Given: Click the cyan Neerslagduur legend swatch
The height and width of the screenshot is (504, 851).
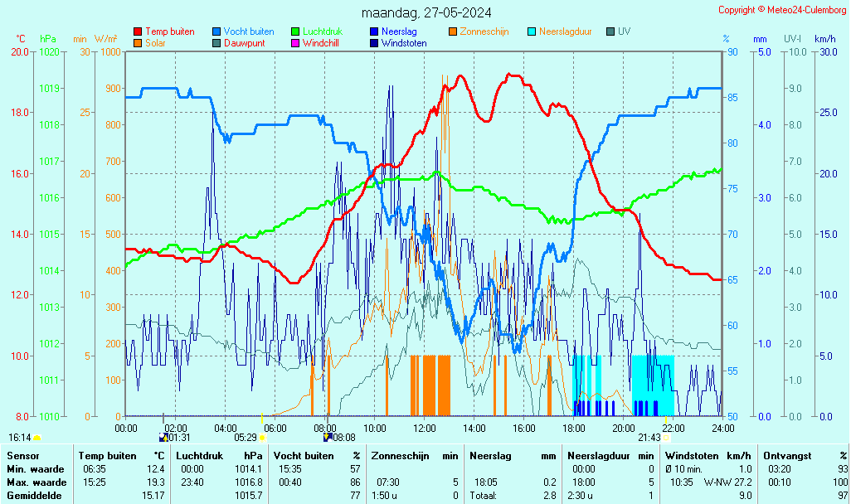Looking at the screenshot, I should pos(532,31).
